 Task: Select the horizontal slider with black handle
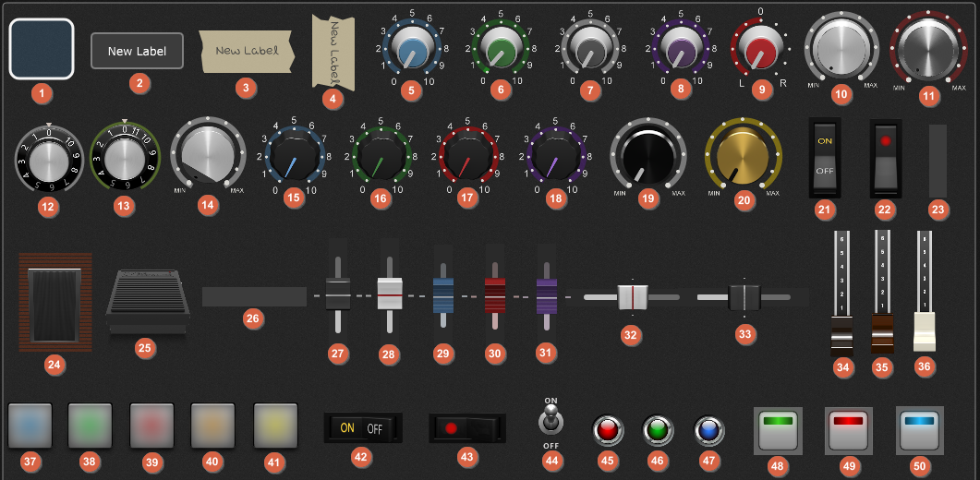point(744,297)
